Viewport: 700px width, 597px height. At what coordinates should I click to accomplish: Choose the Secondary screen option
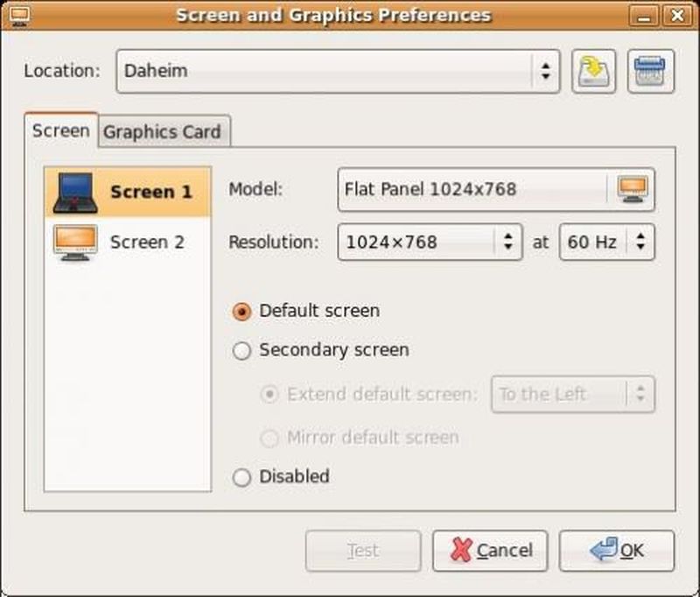click(242, 351)
